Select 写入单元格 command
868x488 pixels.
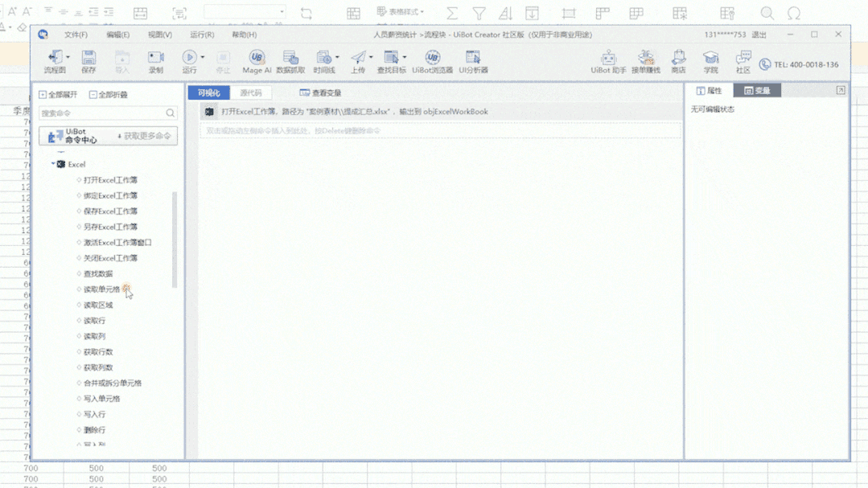(x=101, y=399)
